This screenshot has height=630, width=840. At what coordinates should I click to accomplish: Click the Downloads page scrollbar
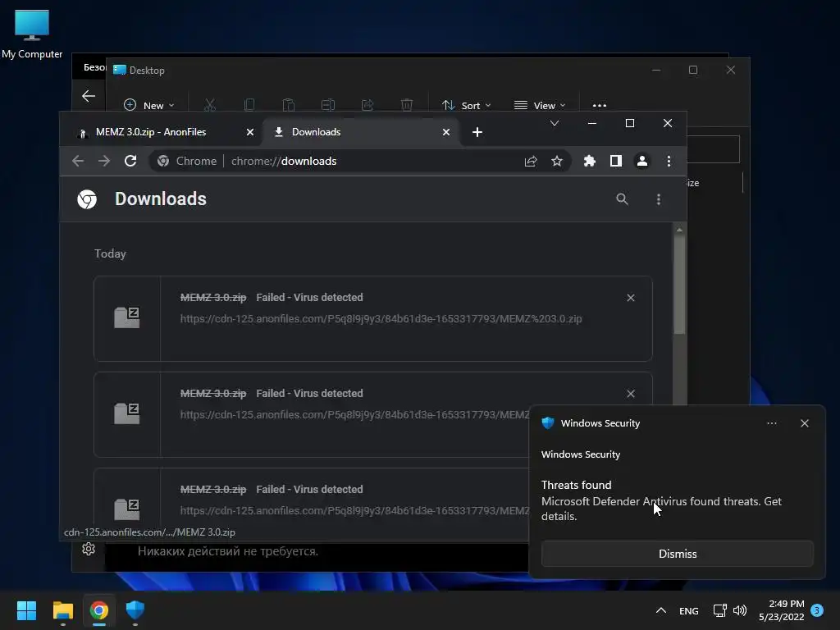coord(679,285)
